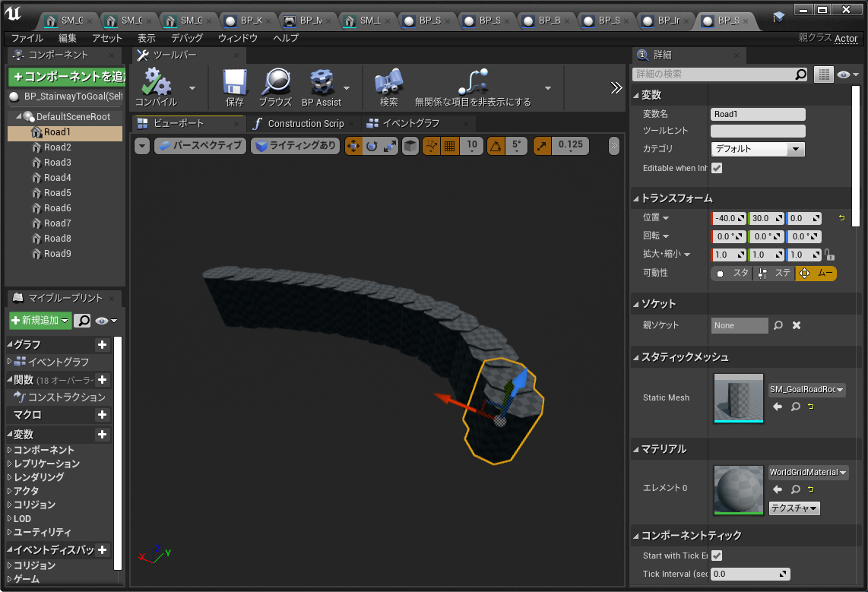The width and height of the screenshot is (868, 592).
Task: Click the Static Mesh thumbnail preview
Action: 739,397
